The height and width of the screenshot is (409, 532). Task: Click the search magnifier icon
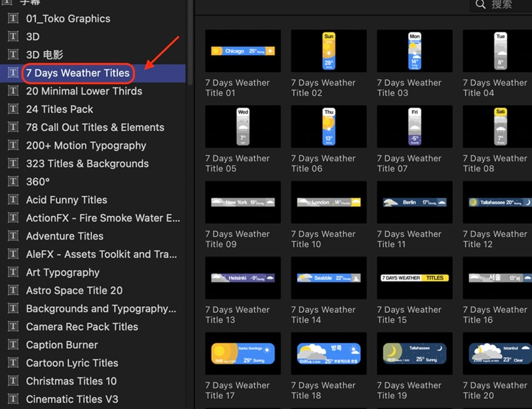(480, 5)
